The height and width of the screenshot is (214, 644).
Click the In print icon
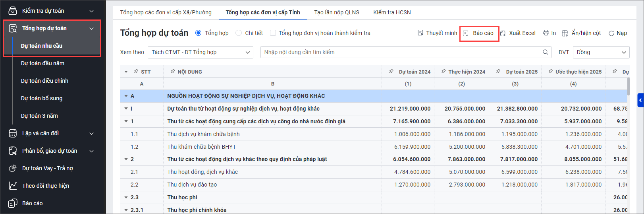546,33
